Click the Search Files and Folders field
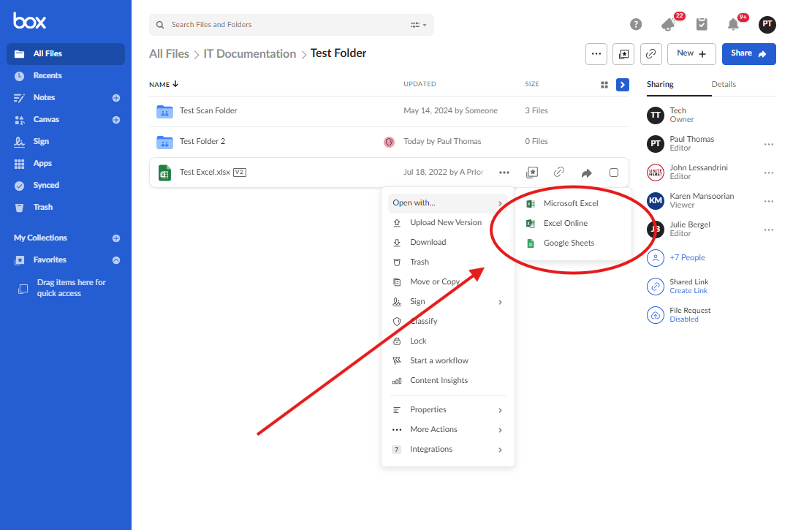Screen dimensions: 794x530 291,25
